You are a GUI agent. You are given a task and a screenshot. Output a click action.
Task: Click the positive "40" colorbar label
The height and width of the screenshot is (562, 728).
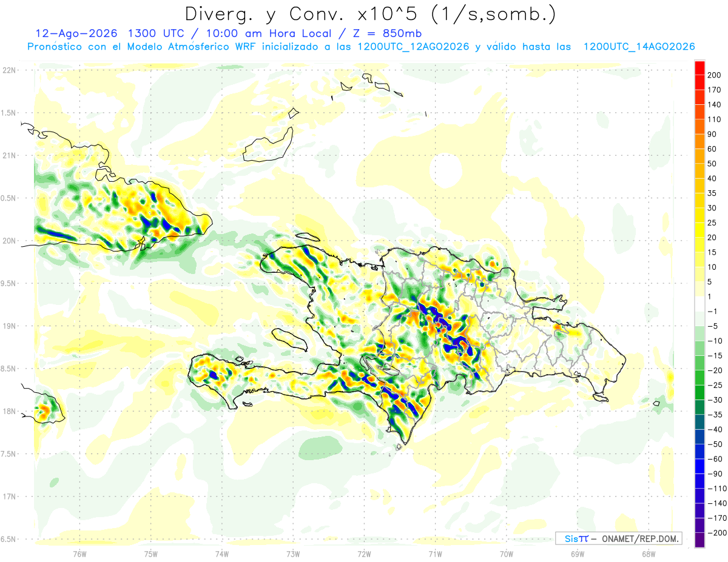(713, 178)
